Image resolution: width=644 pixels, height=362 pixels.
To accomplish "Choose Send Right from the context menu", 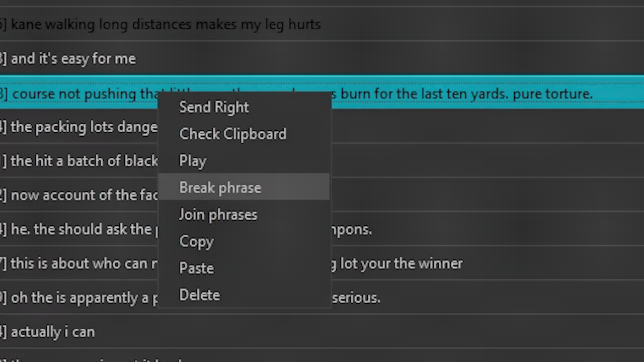I will point(214,108).
